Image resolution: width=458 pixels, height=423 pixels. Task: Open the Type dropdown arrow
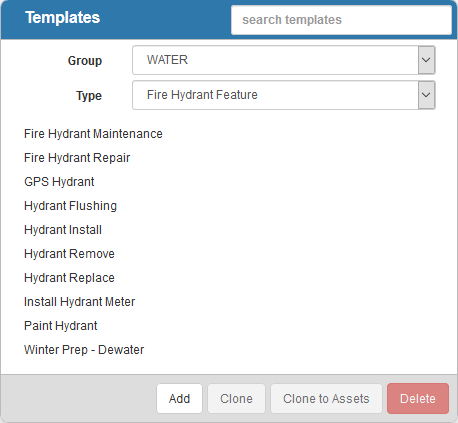[x=426, y=95]
